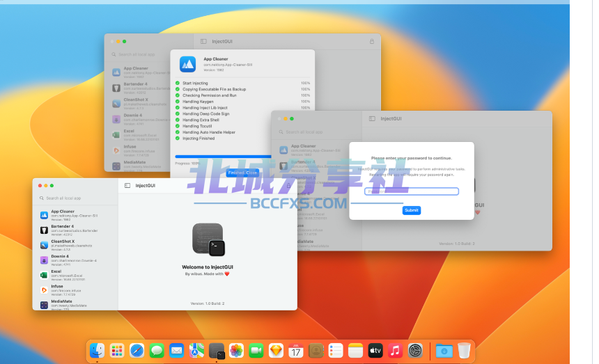Focus the Password field in the dialog
The image size is (599, 364).
pos(412,191)
